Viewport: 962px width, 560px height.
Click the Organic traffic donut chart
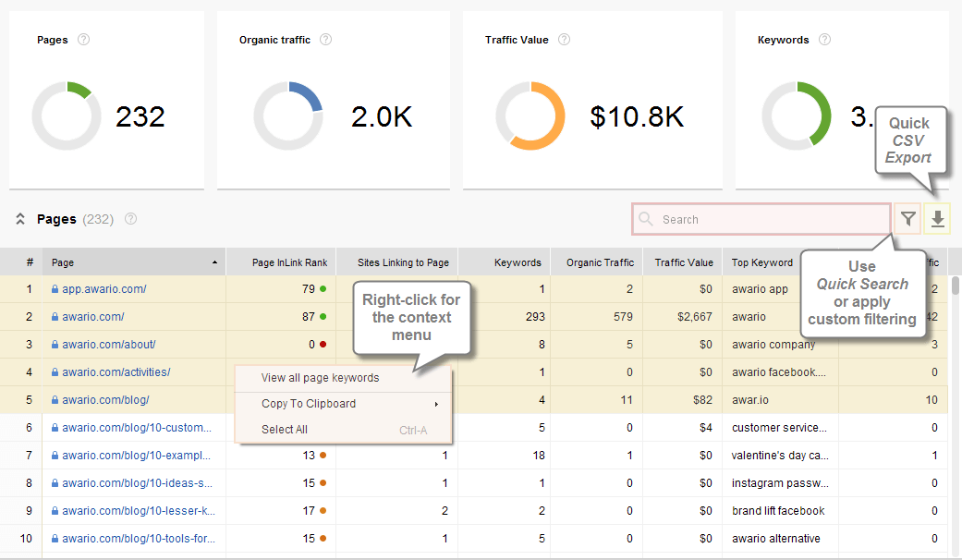click(287, 116)
